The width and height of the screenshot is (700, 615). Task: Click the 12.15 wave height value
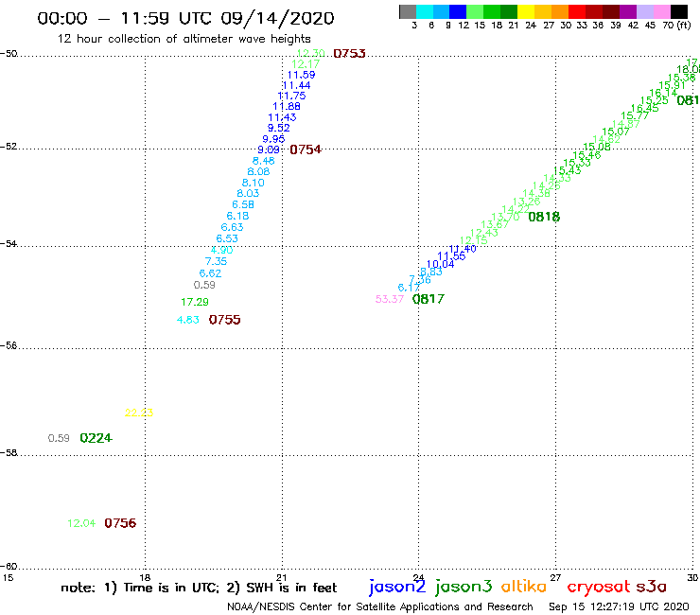(474, 240)
